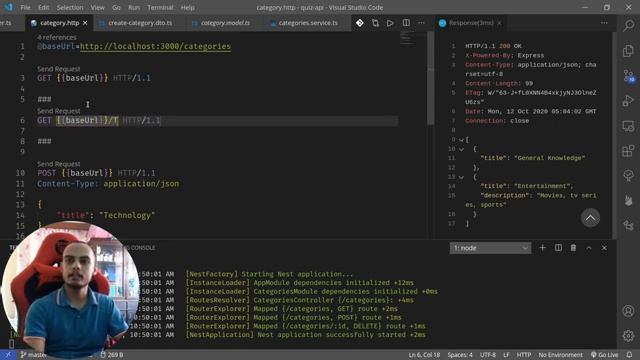Image resolution: width=640 pixels, height=360 pixels.
Task: Close the terminal panel
Action: [x=604, y=248]
